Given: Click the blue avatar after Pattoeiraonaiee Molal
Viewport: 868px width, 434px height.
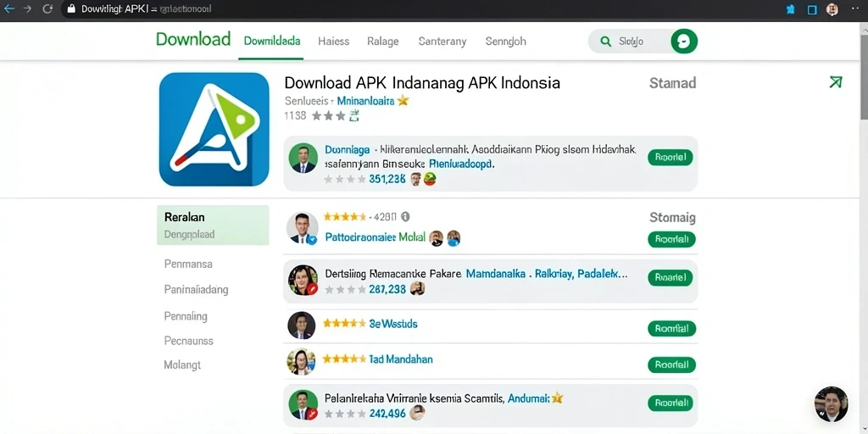Looking at the screenshot, I should pyautogui.click(x=453, y=238).
